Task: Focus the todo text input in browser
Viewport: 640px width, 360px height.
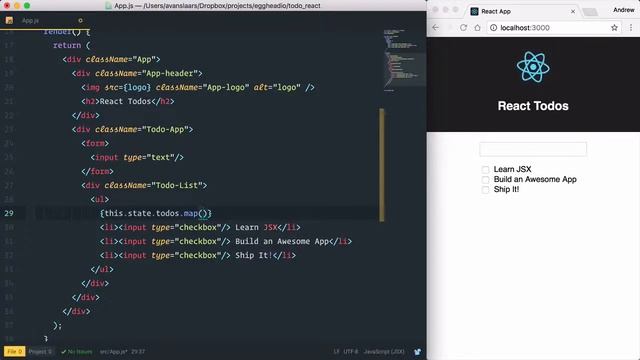Action: [533, 149]
